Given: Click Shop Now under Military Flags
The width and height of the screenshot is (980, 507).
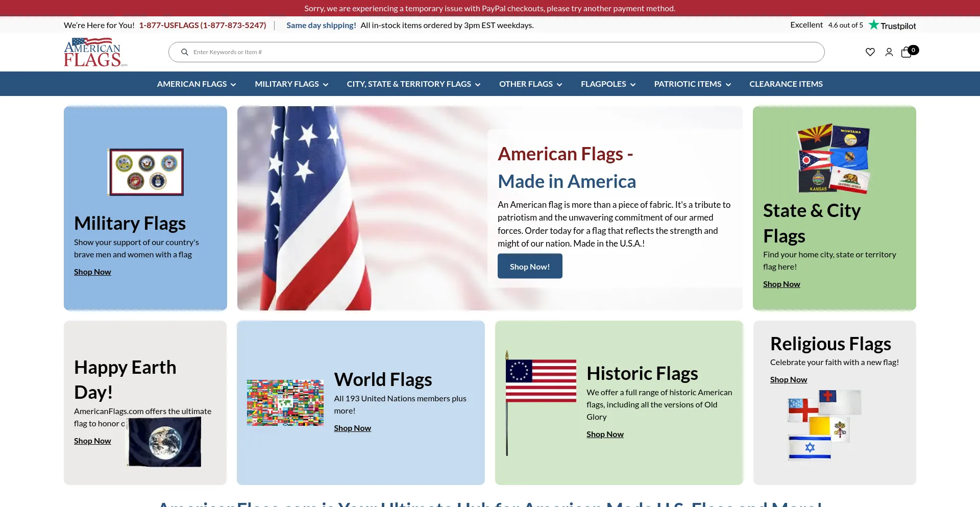Looking at the screenshot, I should point(92,272).
